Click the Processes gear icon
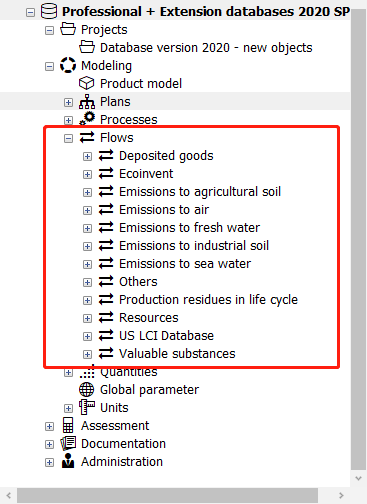The width and height of the screenshot is (367, 504). (x=87, y=119)
